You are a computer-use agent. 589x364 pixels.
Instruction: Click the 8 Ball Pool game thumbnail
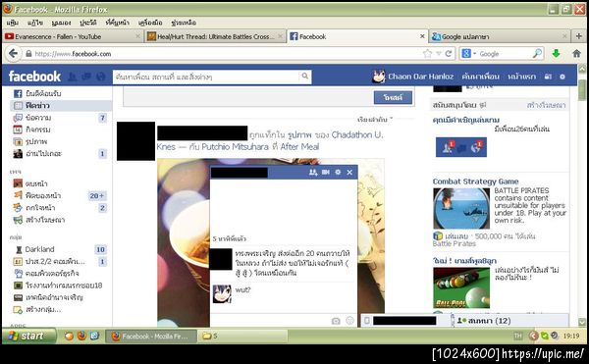pyautogui.click(x=461, y=287)
